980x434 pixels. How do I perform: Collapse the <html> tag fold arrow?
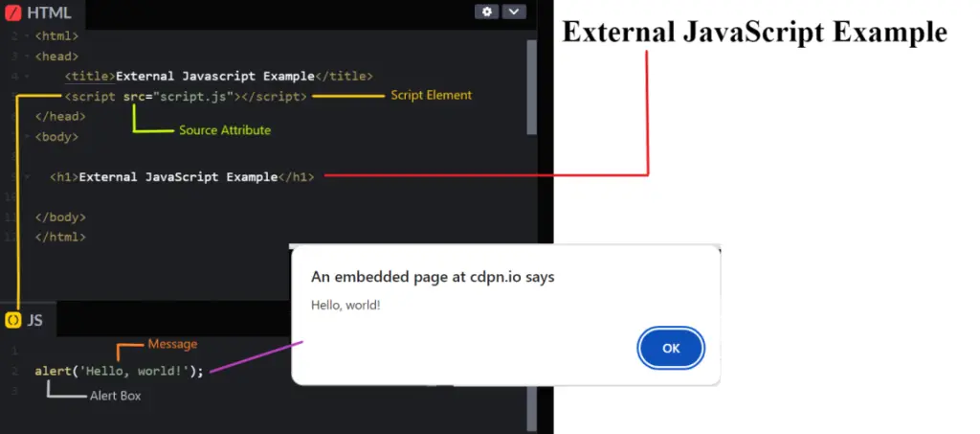click(27, 36)
